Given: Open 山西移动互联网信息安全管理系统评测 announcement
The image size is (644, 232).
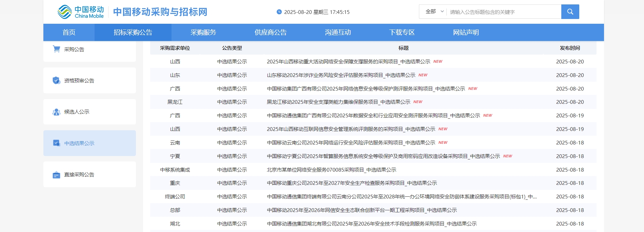Looking at the screenshot, I should (351, 129).
